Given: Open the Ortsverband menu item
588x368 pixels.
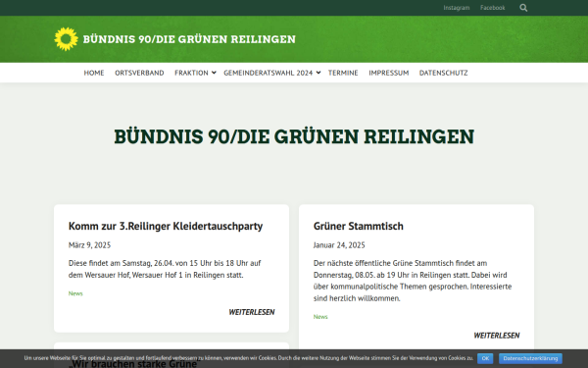Looking at the screenshot, I should coord(139,73).
